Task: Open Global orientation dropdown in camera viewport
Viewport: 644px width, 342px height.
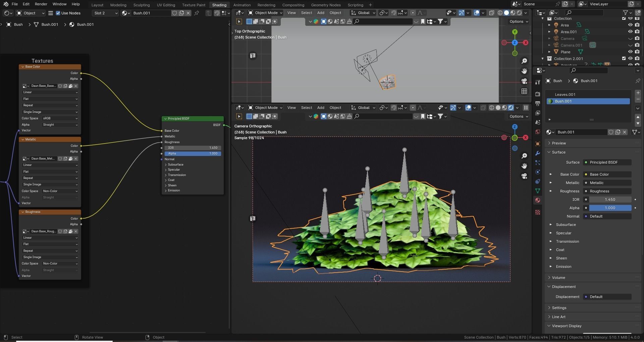Action: tap(363, 108)
